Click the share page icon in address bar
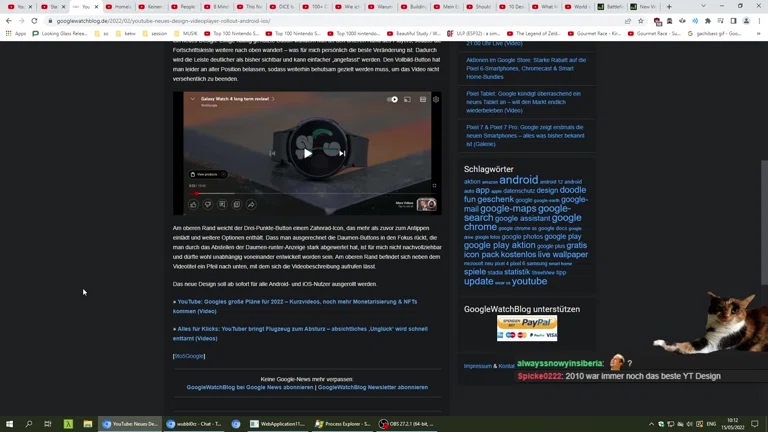Screen dimensions: 768x432 628,21
